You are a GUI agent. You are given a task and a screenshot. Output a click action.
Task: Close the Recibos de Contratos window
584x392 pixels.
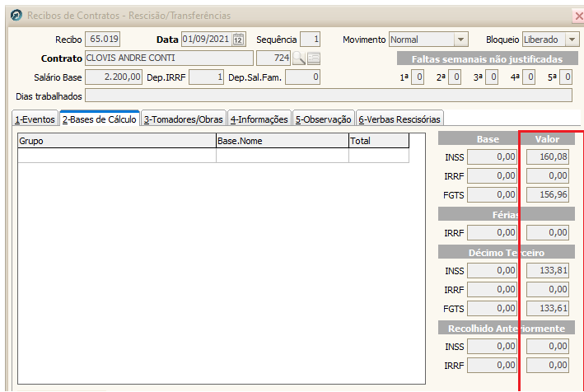pos(579,16)
